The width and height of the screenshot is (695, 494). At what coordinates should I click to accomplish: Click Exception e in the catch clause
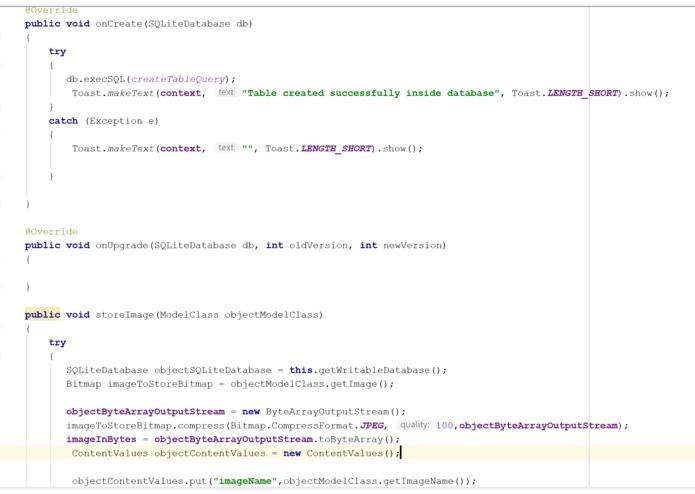click(x=121, y=121)
